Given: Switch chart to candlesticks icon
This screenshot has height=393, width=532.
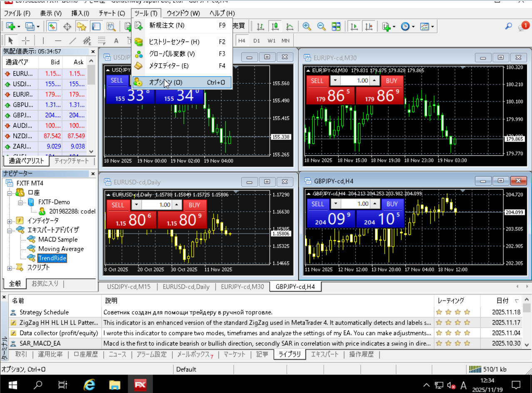Looking at the screenshot, I should click(x=275, y=27).
